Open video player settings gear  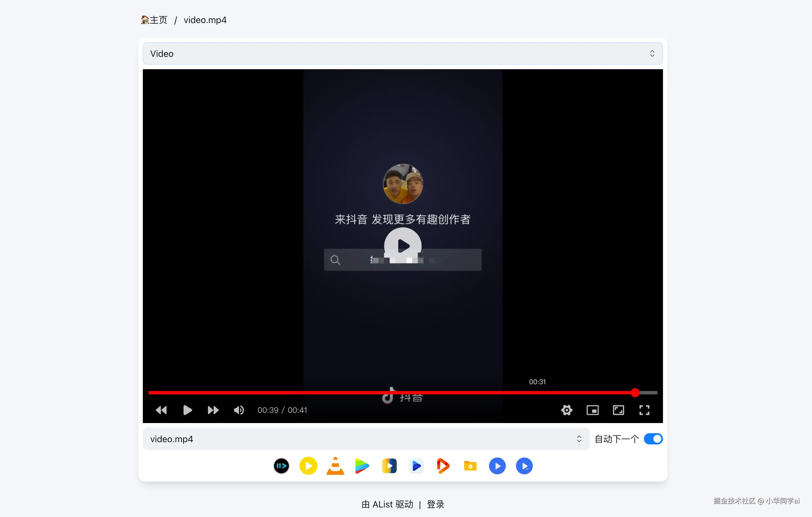coord(567,410)
